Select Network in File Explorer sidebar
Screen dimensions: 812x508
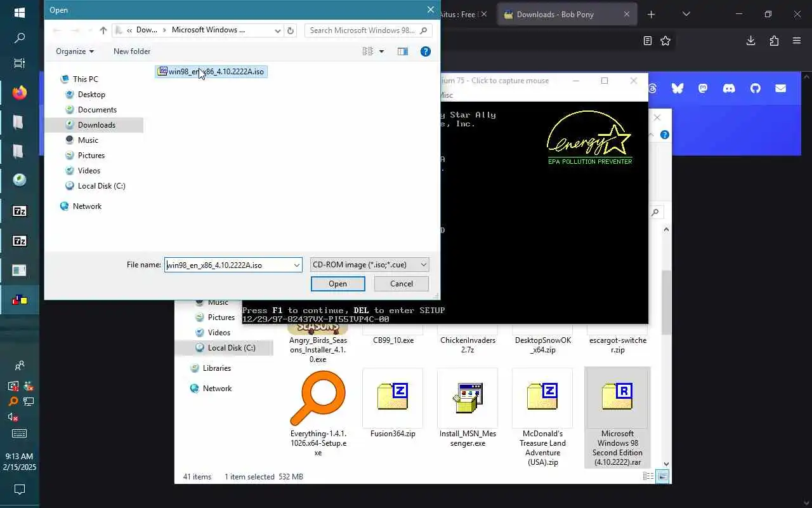point(217,389)
